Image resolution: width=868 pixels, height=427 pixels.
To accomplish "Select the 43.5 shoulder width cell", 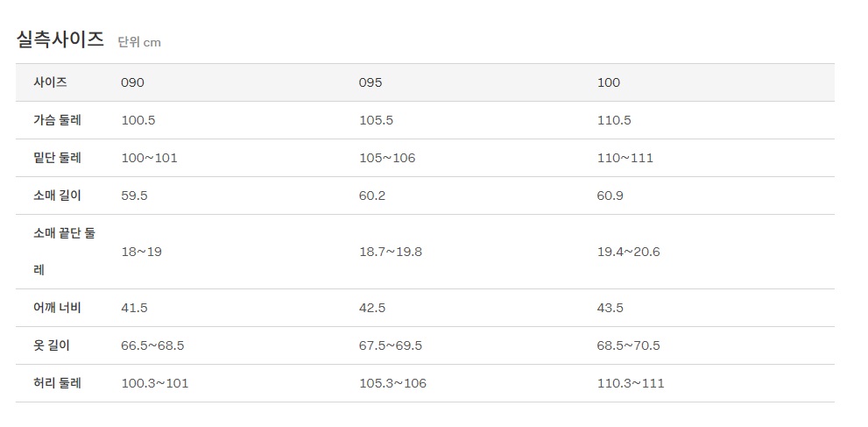I will pos(610,308).
